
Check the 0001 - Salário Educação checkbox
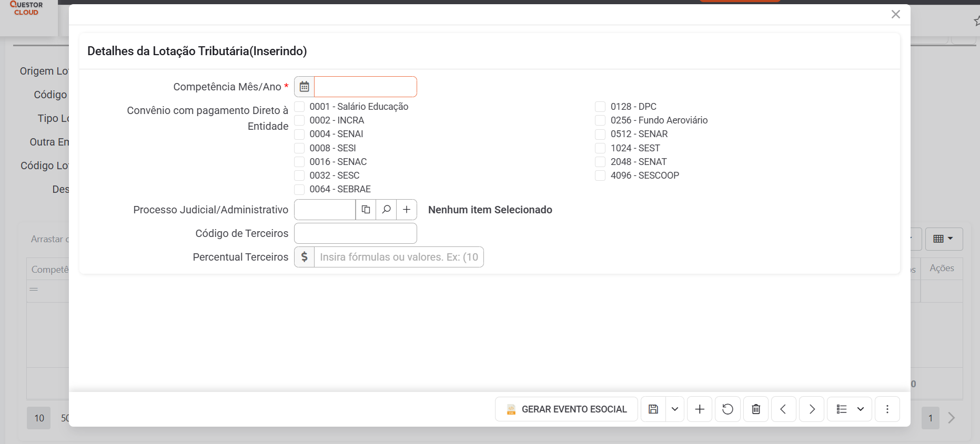coord(299,107)
